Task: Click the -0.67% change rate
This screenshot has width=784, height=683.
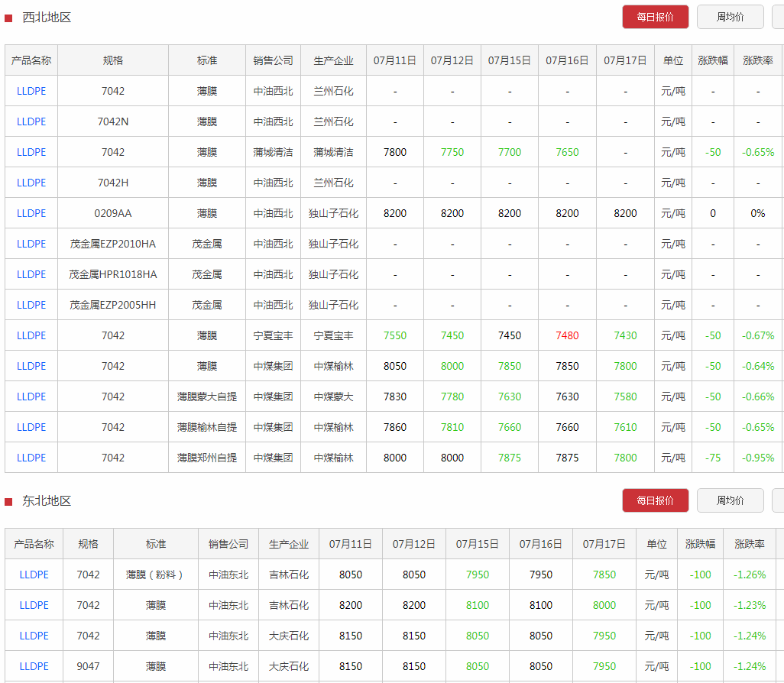Action: tap(758, 335)
